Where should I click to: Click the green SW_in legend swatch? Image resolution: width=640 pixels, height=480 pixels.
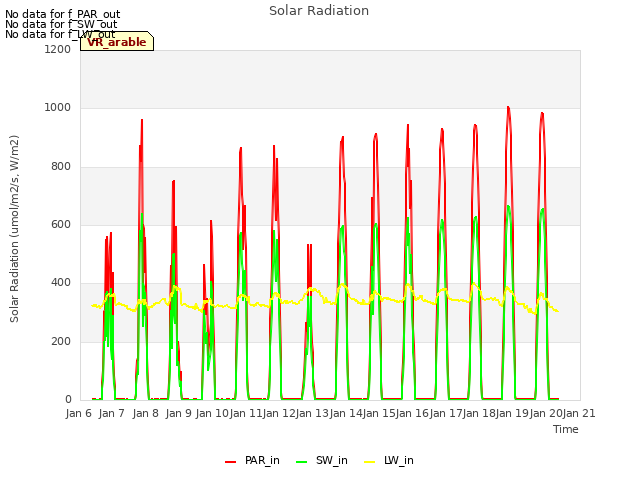302,462
